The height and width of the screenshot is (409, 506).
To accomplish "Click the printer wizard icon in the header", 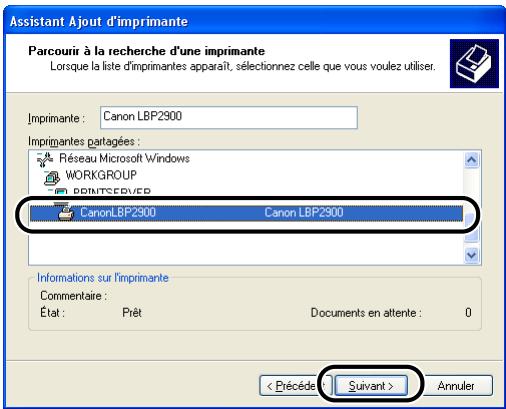I will pos(474,63).
